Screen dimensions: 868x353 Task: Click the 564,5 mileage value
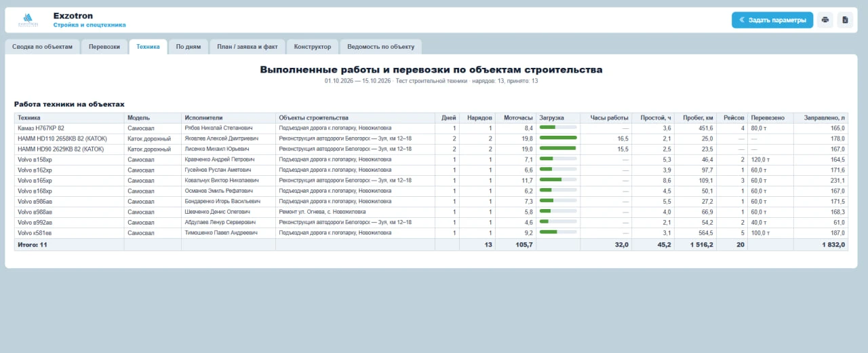pos(705,233)
